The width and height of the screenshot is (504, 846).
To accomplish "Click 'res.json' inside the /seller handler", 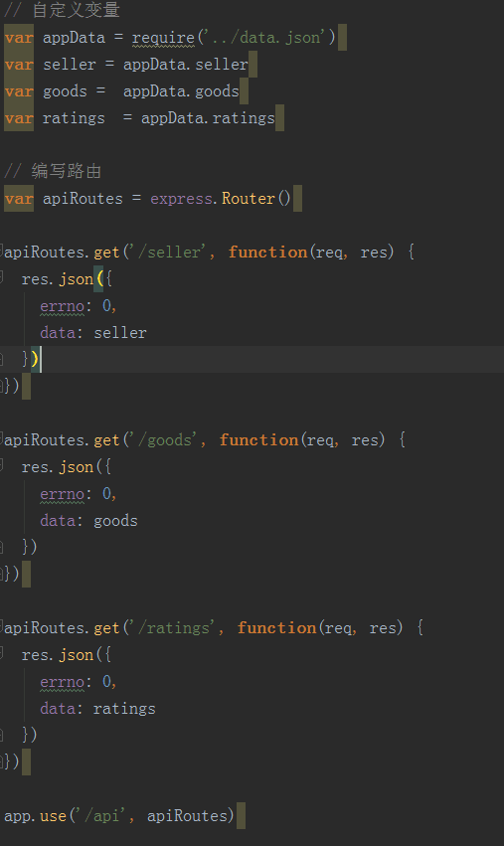I will (58, 279).
